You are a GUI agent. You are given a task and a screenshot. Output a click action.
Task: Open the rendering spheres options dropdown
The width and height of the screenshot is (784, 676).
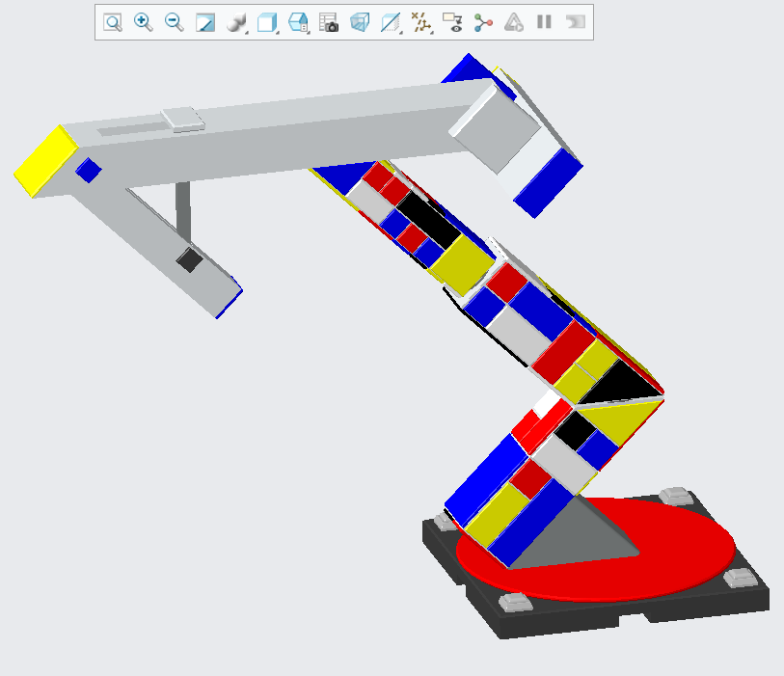[236, 22]
